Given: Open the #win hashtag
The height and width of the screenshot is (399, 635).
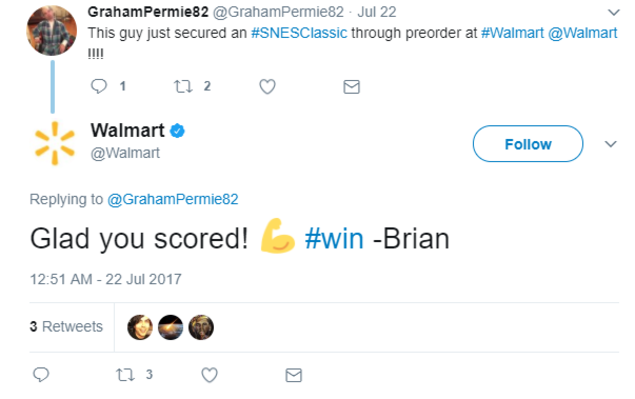Looking at the screenshot, I should 334,239.
